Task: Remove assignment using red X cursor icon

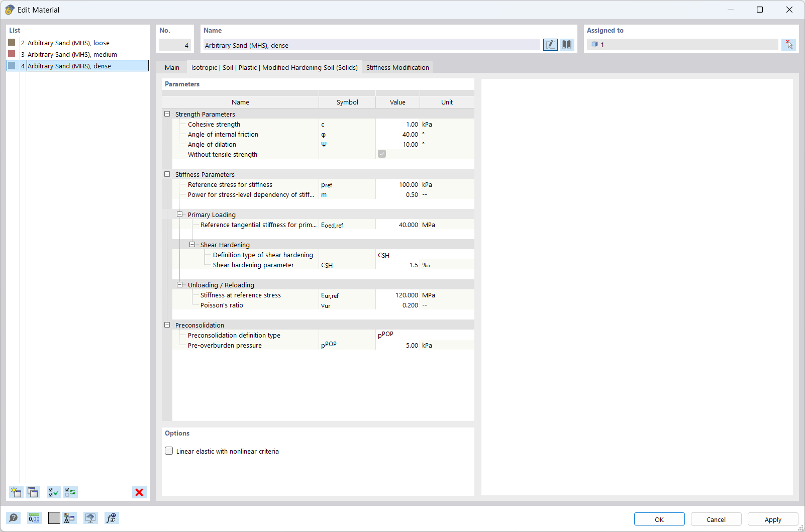Action: click(x=789, y=44)
